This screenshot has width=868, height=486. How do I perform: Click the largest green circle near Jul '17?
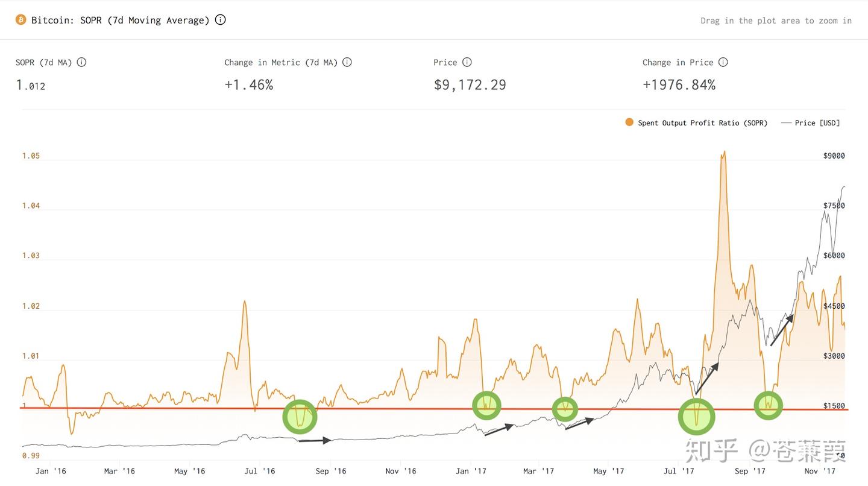(696, 417)
